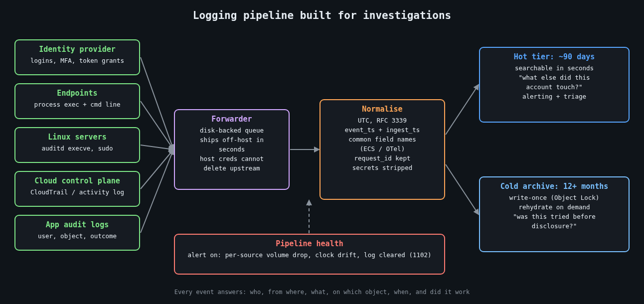The height and width of the screenshot is (304, 644).
Task: Click the text 'request_id kept'
Action: click(x=382, y=158)
